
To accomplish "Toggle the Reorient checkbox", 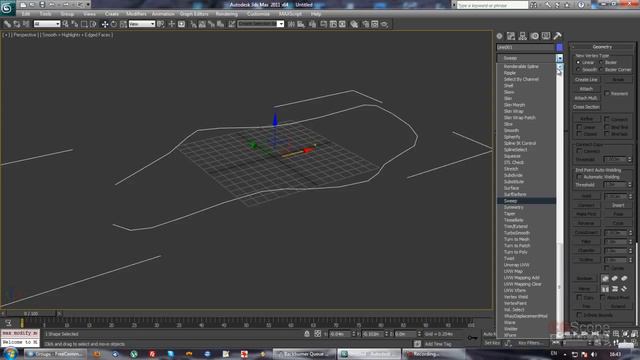I will 607,93.
